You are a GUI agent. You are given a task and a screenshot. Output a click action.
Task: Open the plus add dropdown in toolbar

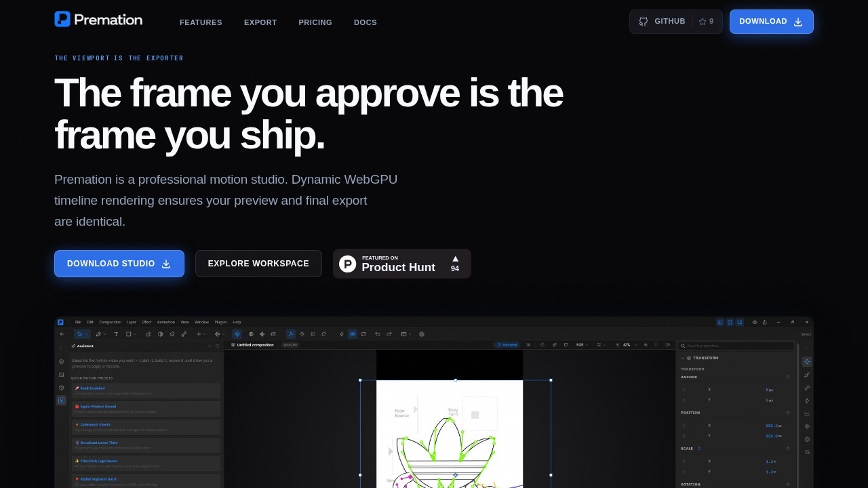point(201,334)
